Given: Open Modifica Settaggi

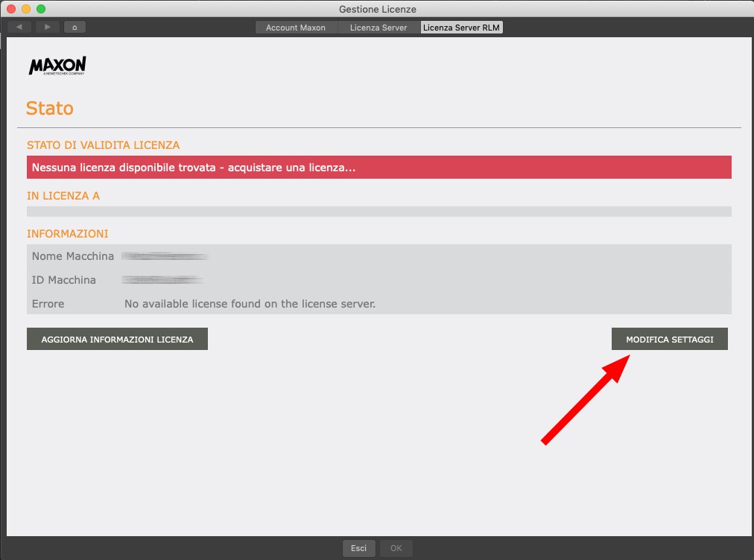Looking at the screenshot, I should coord(669,339).
